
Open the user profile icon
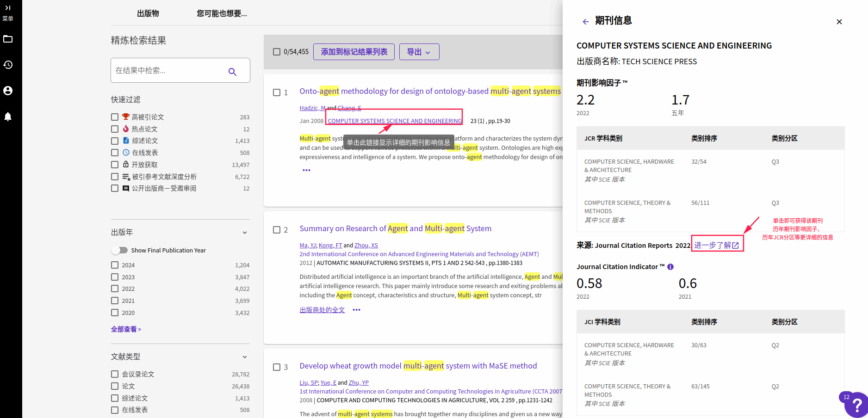click(8, 91)
